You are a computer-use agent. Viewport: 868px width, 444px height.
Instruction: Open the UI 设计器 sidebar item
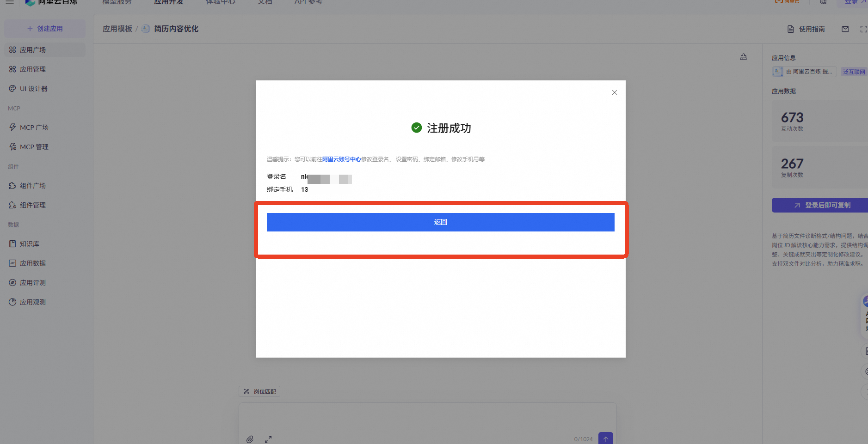tap(45, 89)
